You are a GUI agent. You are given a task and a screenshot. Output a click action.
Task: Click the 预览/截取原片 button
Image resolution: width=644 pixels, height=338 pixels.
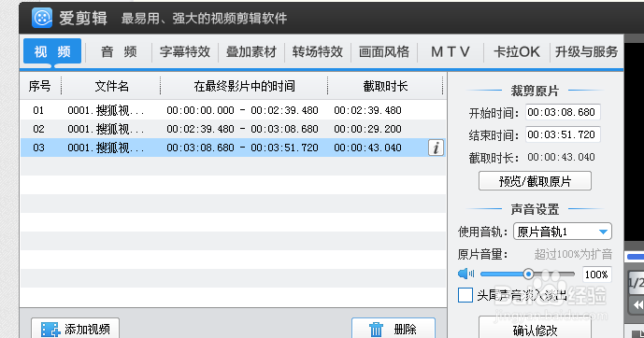coord(535,181)
